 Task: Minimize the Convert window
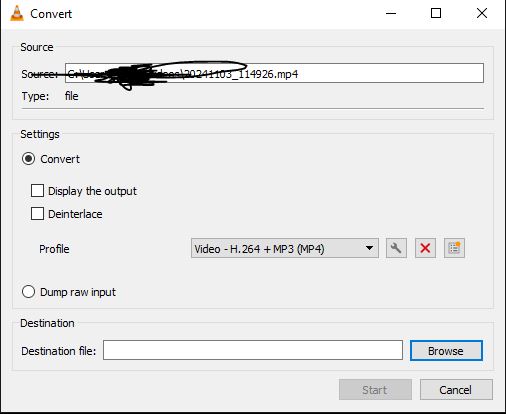pos(391,14)
